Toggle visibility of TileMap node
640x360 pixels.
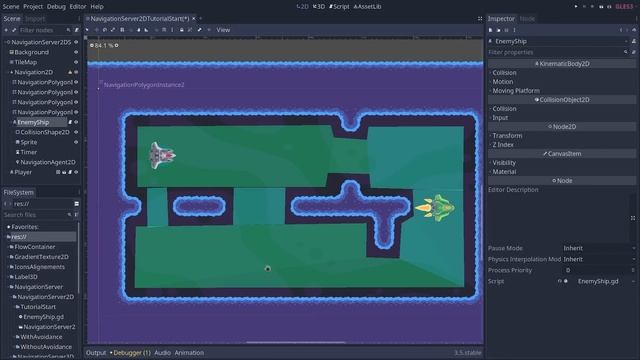(x=76, y=62)
